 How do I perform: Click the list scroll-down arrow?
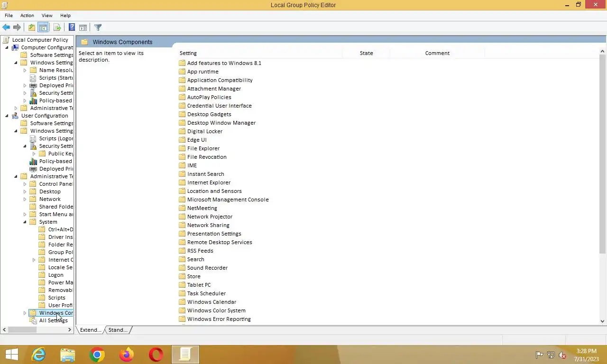(603, 321)
